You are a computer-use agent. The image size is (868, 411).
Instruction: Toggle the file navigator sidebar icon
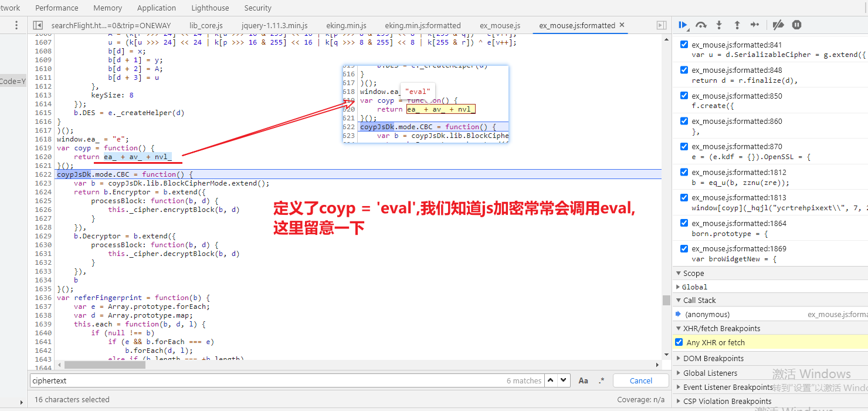click(x=38, y=25)
